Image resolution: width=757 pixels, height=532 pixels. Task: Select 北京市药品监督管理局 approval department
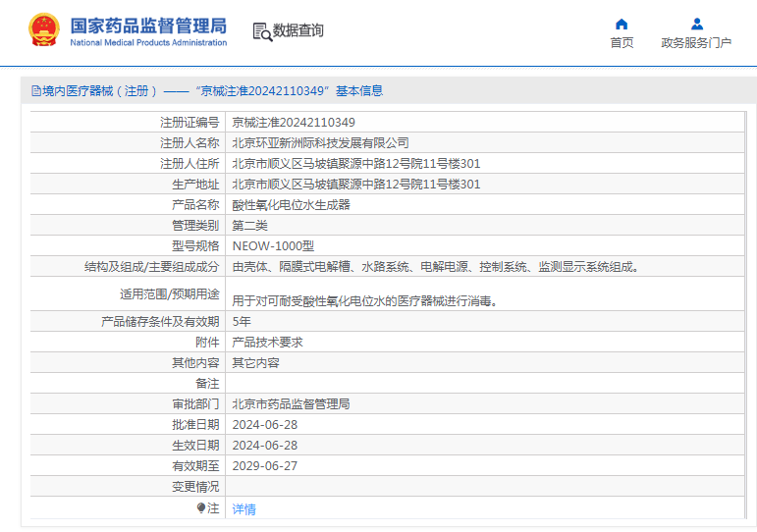(292, 404)
